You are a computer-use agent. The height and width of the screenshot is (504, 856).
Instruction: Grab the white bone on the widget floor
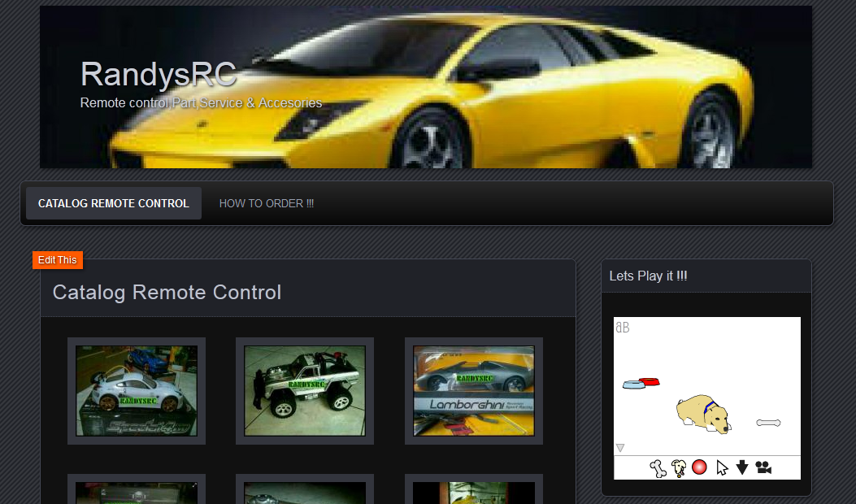point(768,423)
